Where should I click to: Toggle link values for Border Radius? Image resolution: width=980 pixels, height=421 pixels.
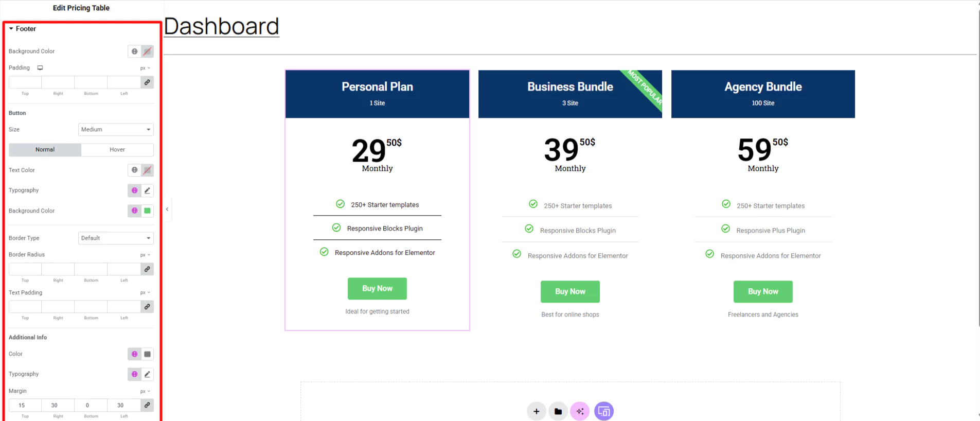147,269
